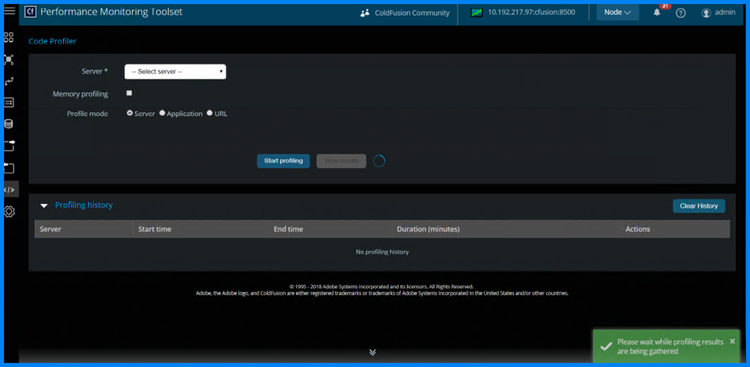This screenshot has width=750, height=367.
Task: Select the Application profile mode radio
Action: coord(162,113)
